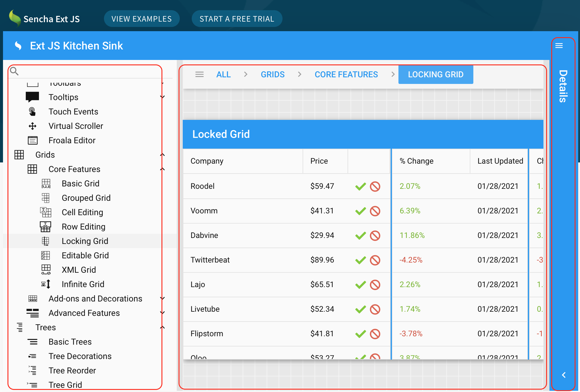
Task: Select the CORE FEATURES breadcrumb
Action: (x=346, y=74)
